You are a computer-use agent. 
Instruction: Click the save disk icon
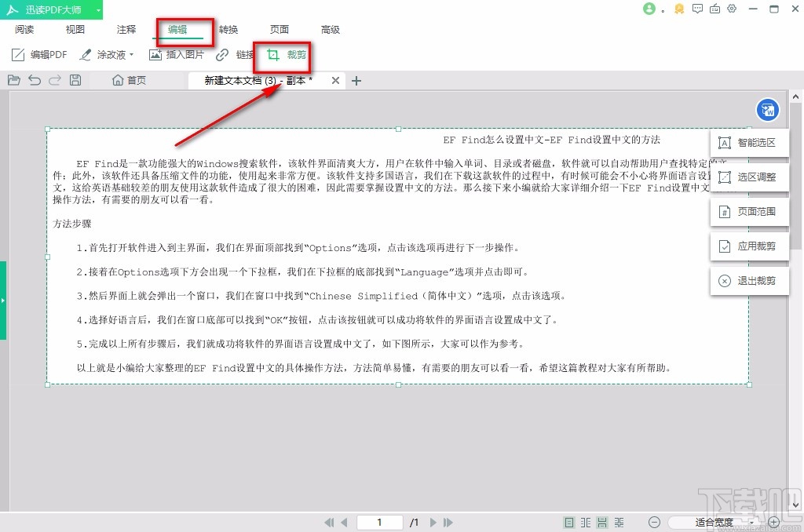(x=75, y=80)
